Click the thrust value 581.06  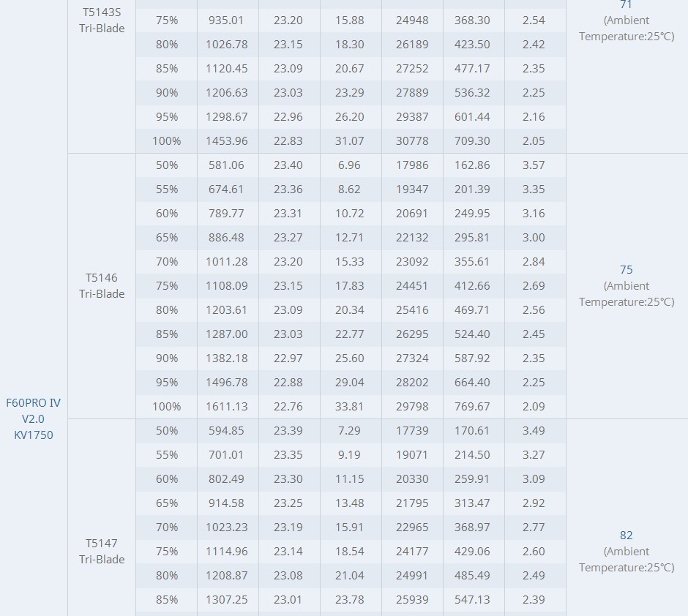pos(227,165)
